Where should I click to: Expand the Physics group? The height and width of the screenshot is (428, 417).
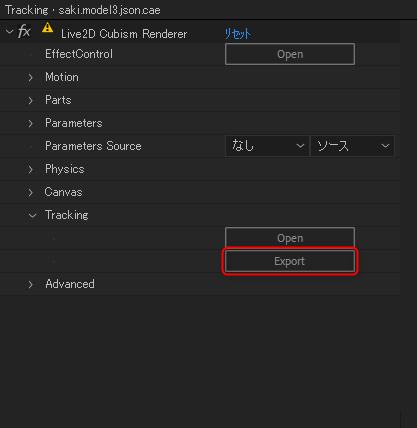[31, 170]
